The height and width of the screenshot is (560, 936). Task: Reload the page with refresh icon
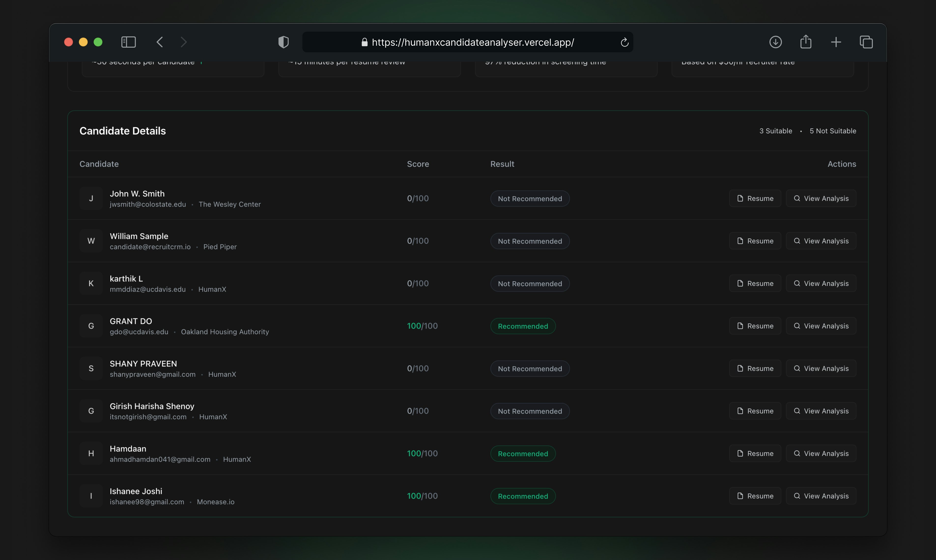pos(624,42)
